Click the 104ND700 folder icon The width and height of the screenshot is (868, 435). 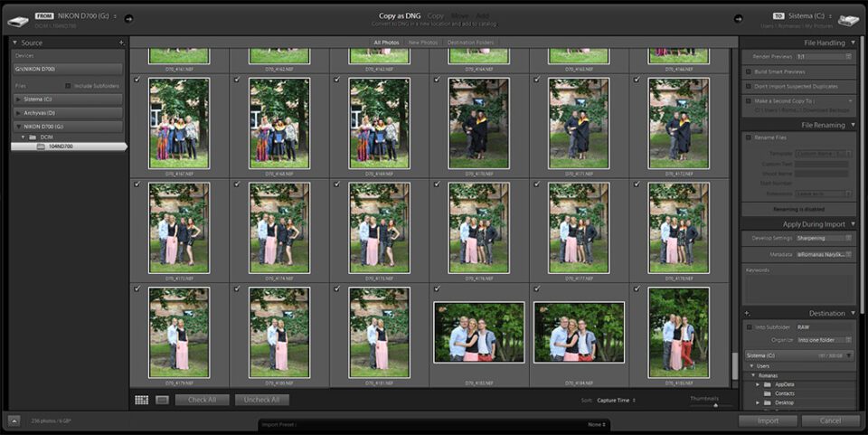click(x=41, y=147)
